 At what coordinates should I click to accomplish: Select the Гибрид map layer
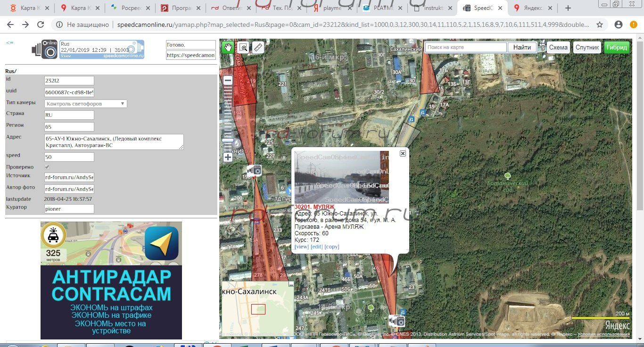617,47
